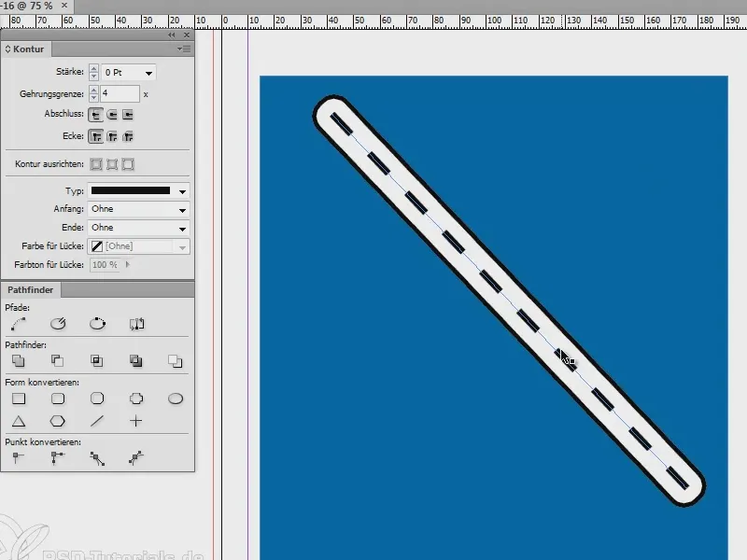Viewport: 747px width, 560px height.
Task: Switch to the Kontur panel tab
Action: pyautogui.click(x=27, y=49)
